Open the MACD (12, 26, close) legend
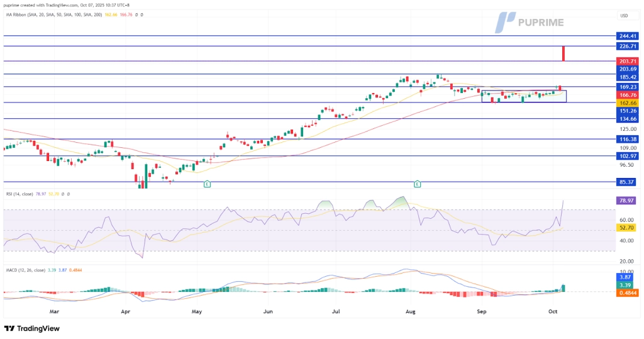 point(28,270)
